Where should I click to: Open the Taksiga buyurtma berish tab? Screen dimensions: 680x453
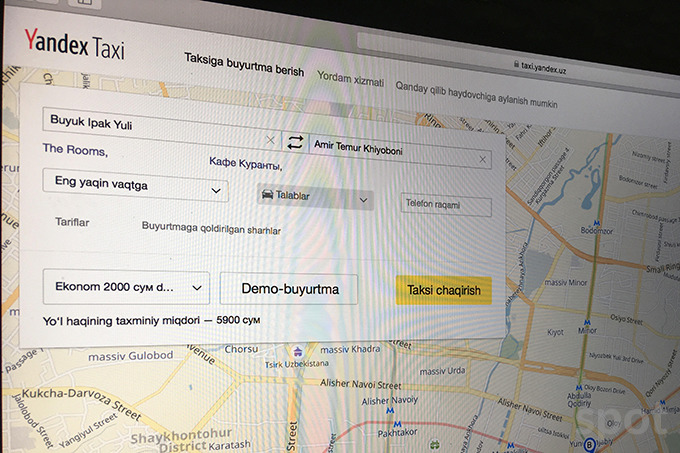pos(244,65)
